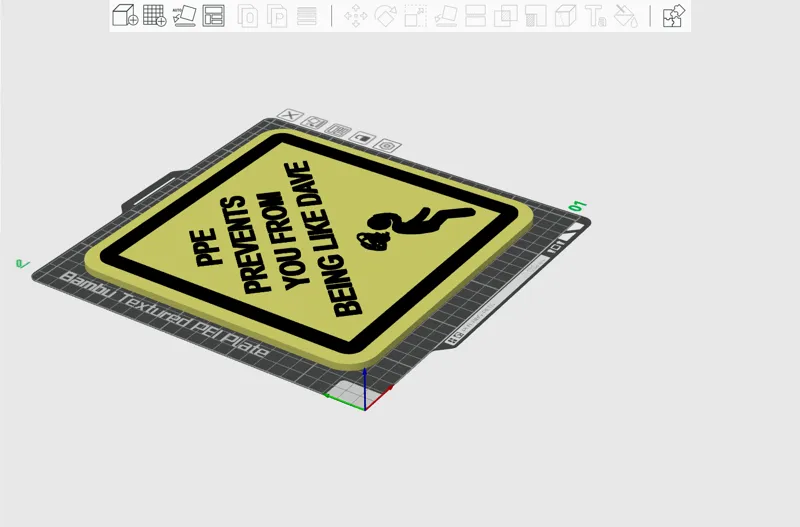The height and width of the screenshot is (527, 800).
Task: Click the Split to parts icon
Action: point(277,15)
